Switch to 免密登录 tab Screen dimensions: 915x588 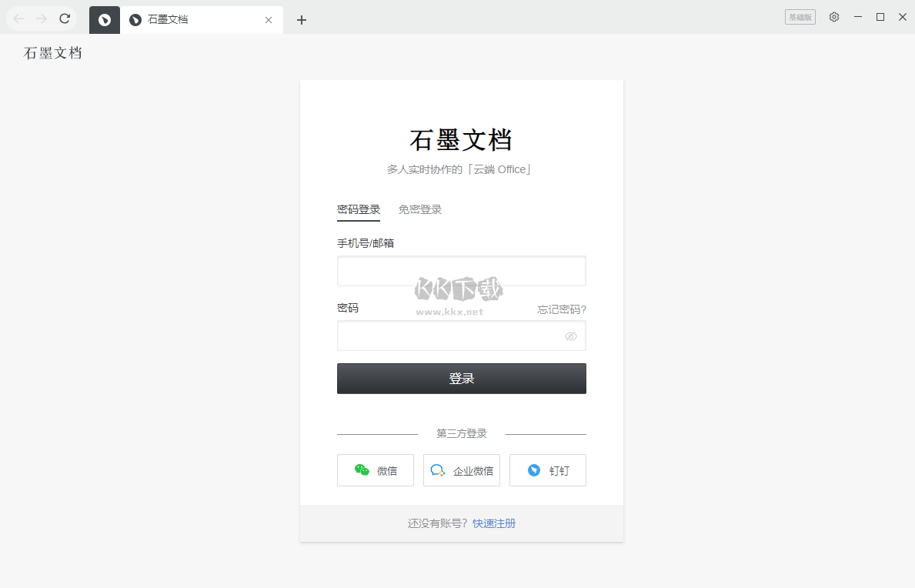419,209
